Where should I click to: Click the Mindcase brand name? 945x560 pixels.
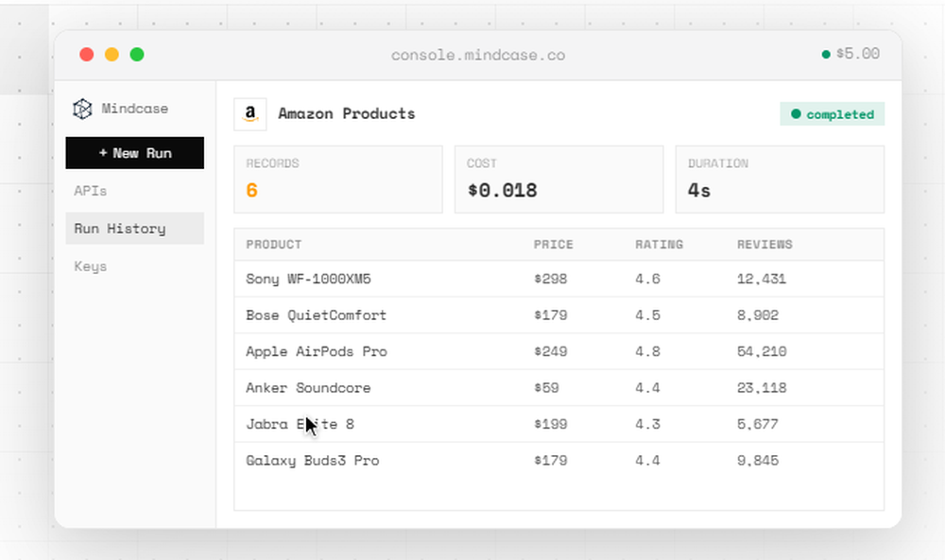coord(135,109)
